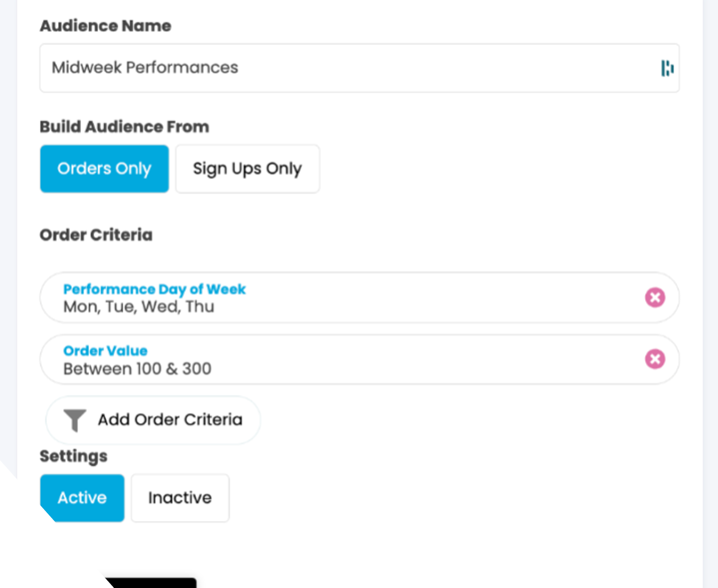The width and height of the screenshot is (718, 588).
Task: Select the Settings section heading
Action: (x=74, y=456)
